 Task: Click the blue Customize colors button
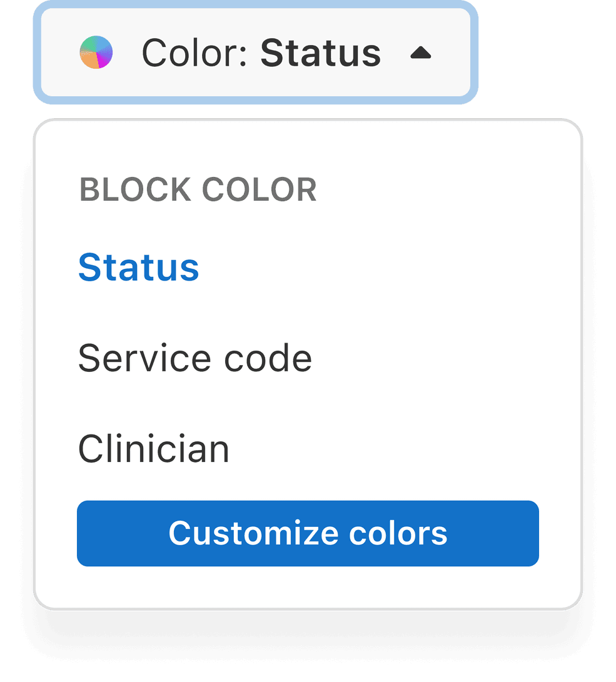(x=308, y=533)
